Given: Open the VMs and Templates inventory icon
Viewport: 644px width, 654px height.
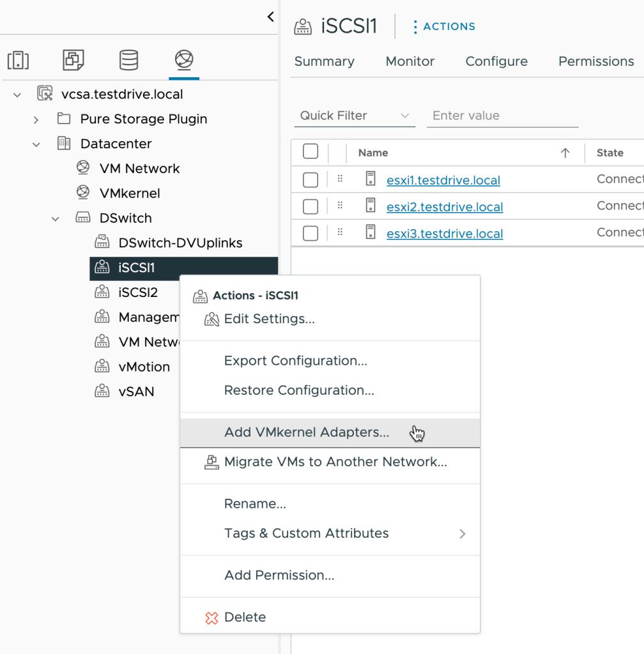Looking at the screenshot, I should tap(73, 60).
